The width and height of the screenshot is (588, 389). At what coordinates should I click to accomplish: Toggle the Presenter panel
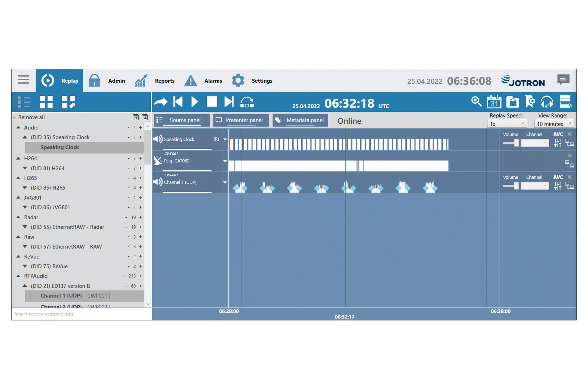[x=241, y=120]
